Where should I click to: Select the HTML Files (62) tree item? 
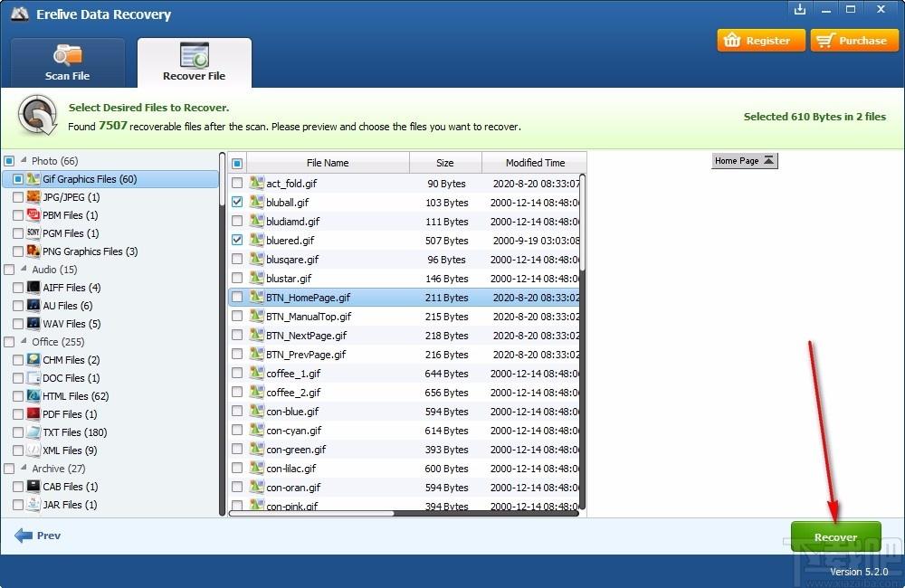coord(76,396)
